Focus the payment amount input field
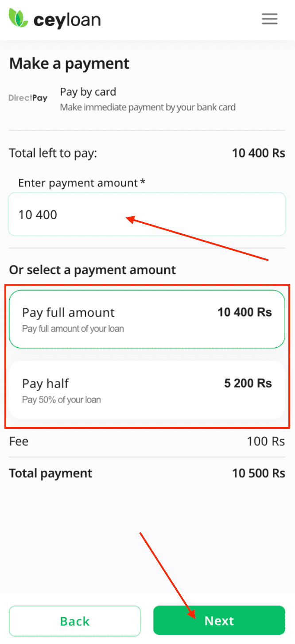 tap(146, 214)
